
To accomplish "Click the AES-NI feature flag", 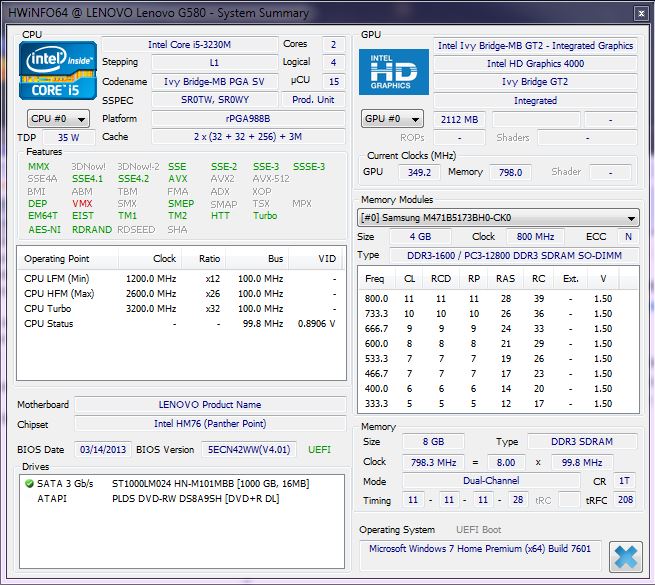I will pyautogui.click(x=44, y=229).
